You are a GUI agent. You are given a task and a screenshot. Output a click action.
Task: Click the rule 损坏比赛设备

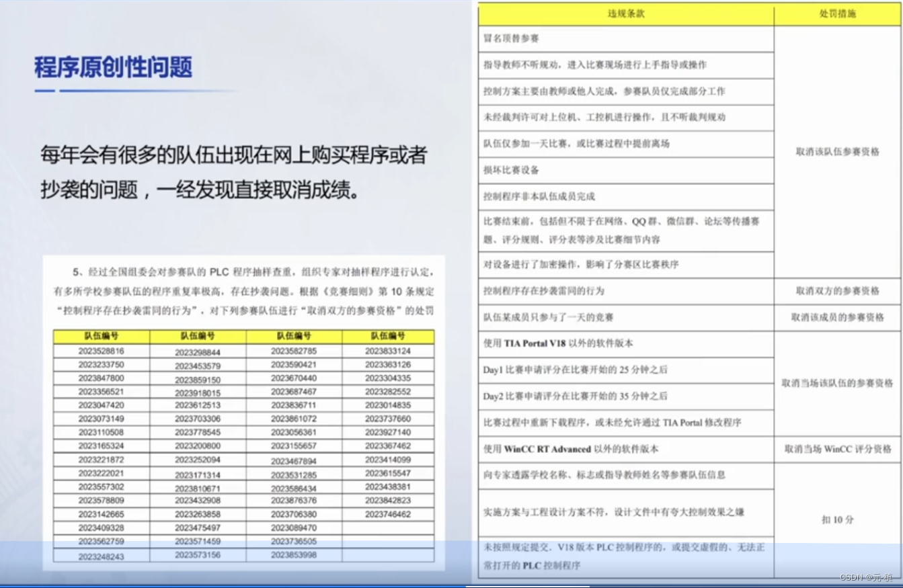[511, 170]
